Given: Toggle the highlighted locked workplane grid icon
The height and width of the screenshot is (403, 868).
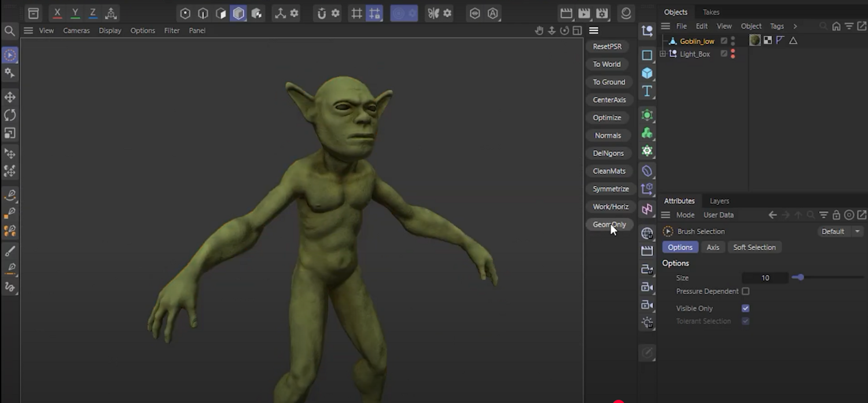Looking at the screenshot, I should click(x=375, y=13).
